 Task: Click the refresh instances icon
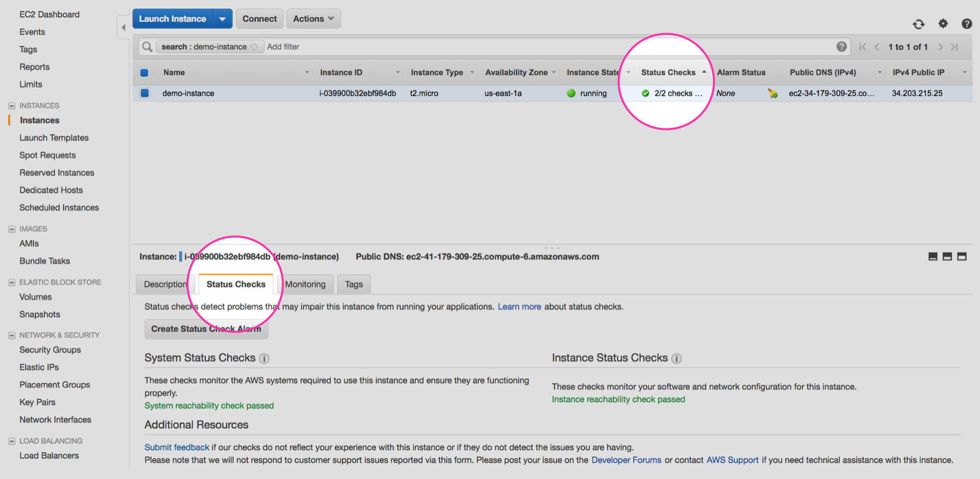pos(919,24)
